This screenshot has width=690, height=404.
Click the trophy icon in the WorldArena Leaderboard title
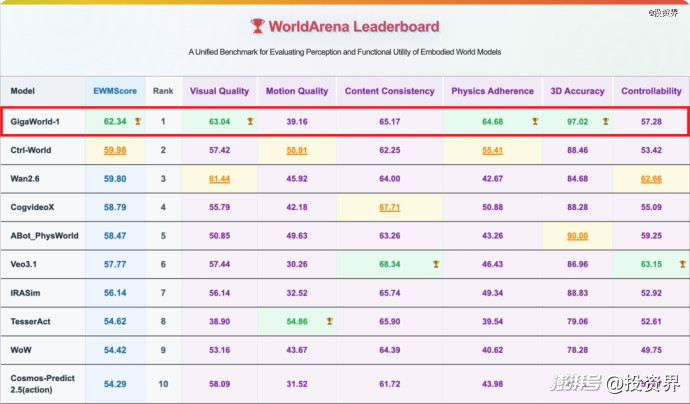point(259,26)
